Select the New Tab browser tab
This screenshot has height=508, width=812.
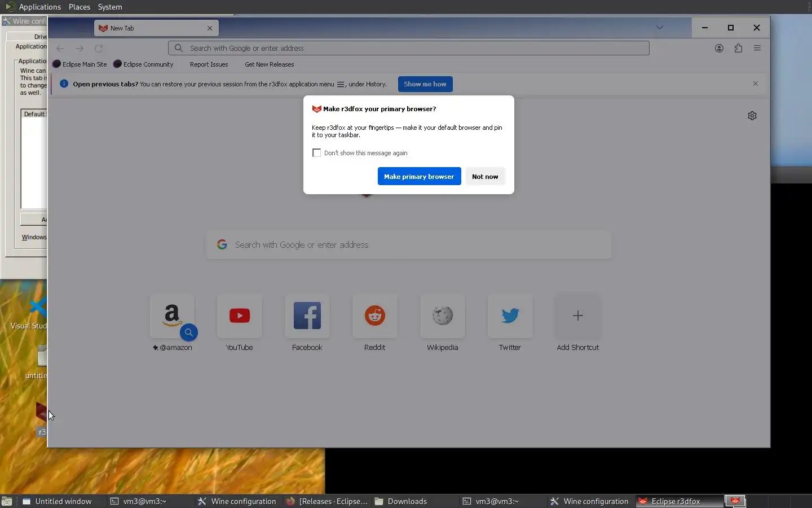click(x=156, y=28)
